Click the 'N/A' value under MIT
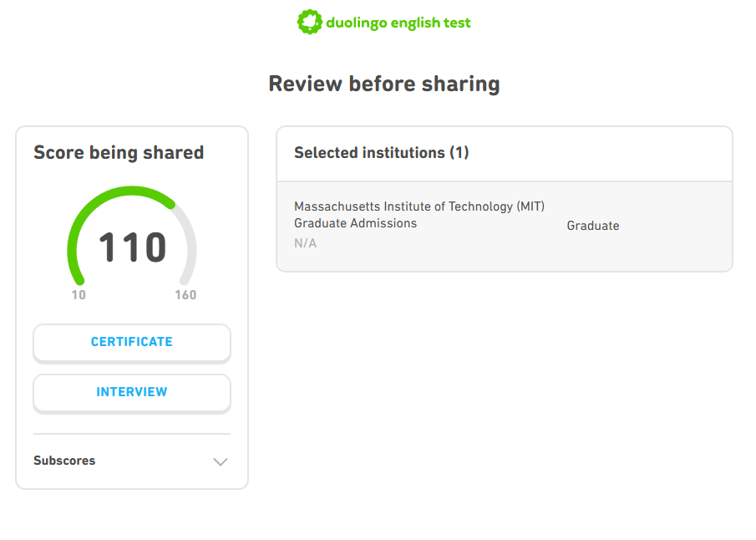 [x=305, y=243]
